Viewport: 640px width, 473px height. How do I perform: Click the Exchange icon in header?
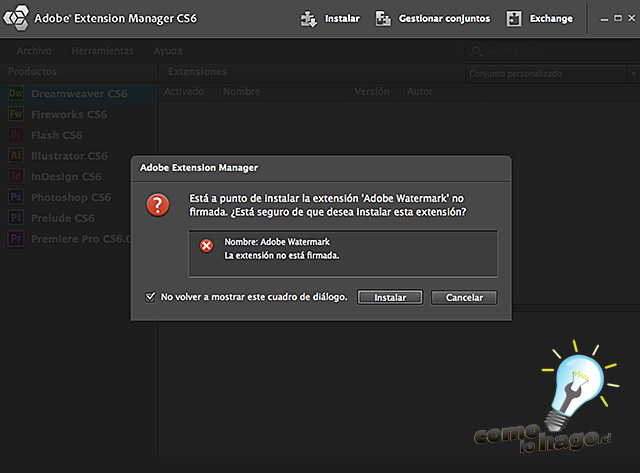pyautogui.click(x=513, y=19)
